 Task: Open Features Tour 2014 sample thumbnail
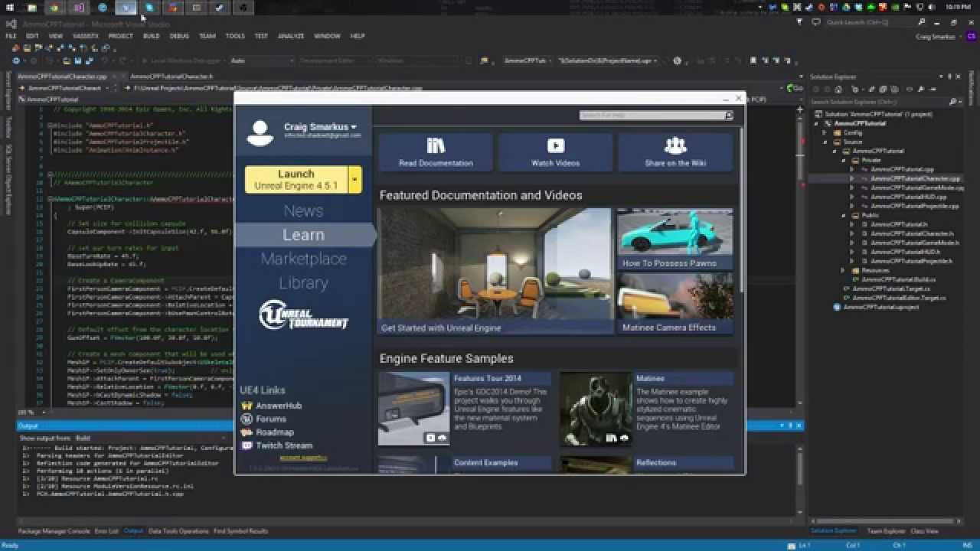coord(414,409)
